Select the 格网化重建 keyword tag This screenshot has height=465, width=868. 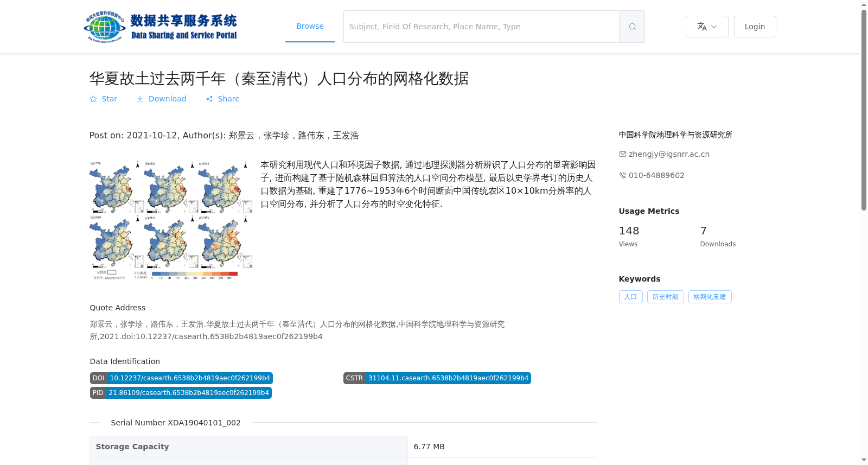pos(710,297)
